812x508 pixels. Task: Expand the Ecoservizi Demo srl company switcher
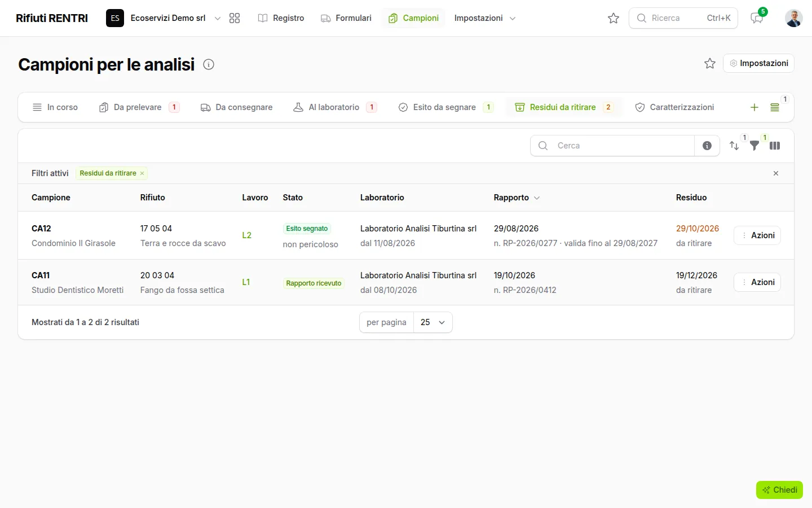pos(164,18)
